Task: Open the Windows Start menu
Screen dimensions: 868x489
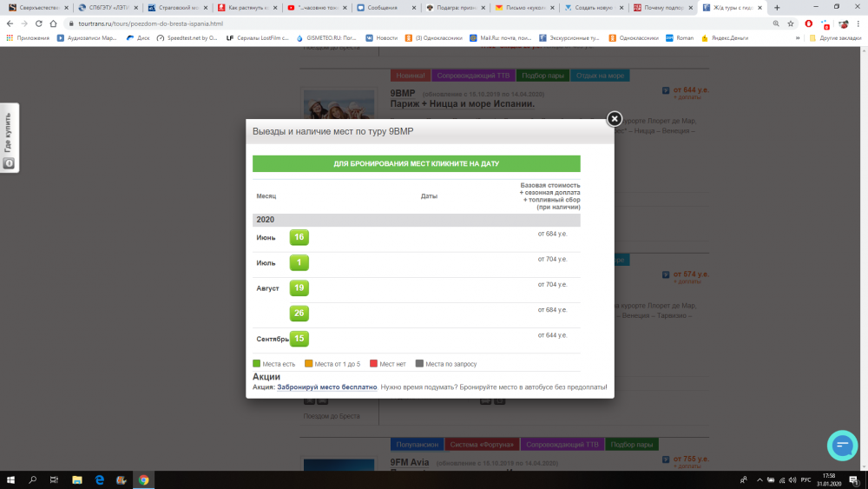Action: point(11,479)
